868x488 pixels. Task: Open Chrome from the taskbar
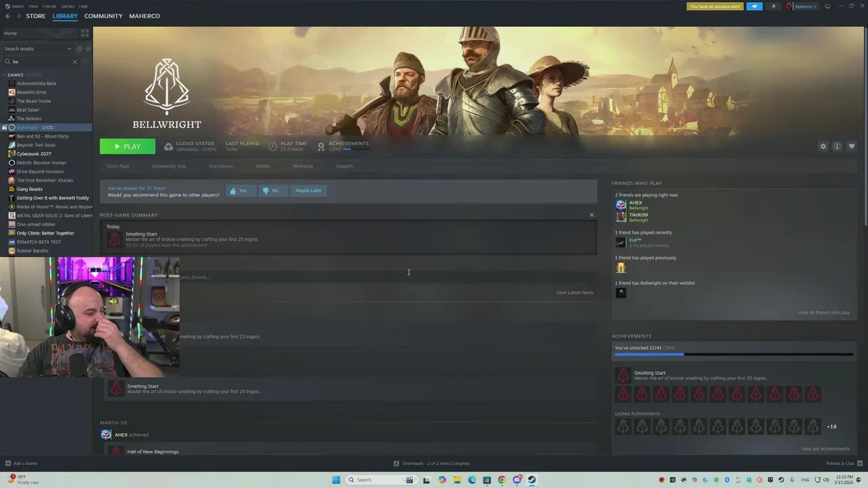click(x=502, y=480)
